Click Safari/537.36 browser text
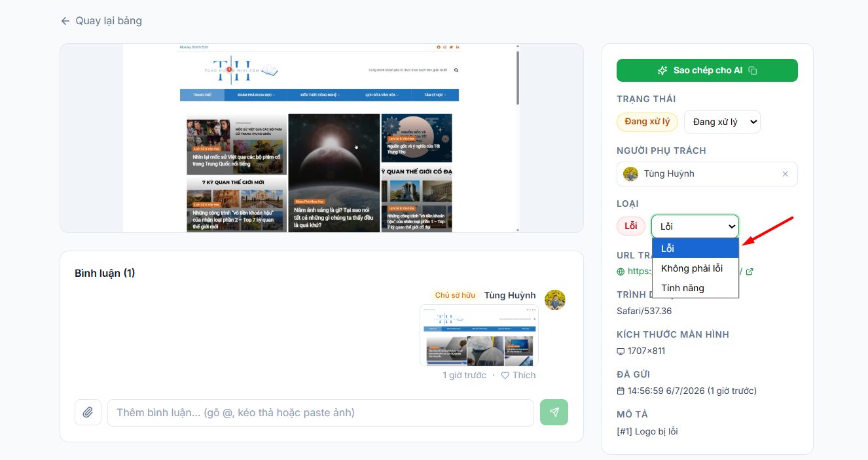 click(x=644, y=311)
